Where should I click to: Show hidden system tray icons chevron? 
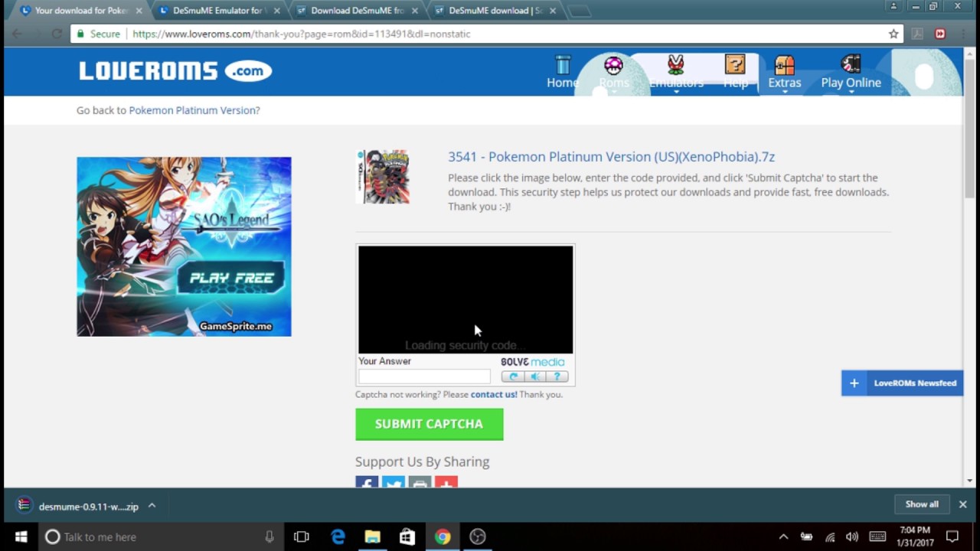point(783,536)
